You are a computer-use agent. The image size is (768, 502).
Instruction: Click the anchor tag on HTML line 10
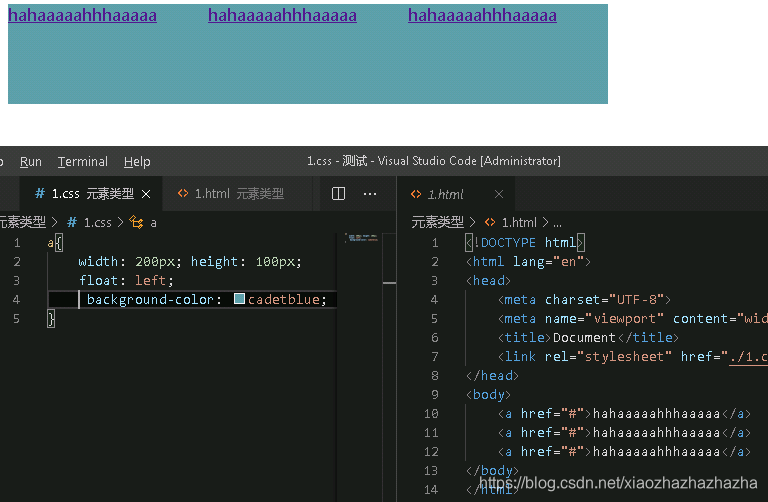624,414
